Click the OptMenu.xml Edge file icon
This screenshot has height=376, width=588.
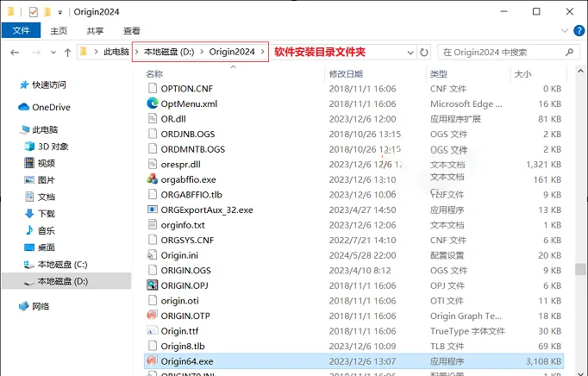click(x=153, y=103)
